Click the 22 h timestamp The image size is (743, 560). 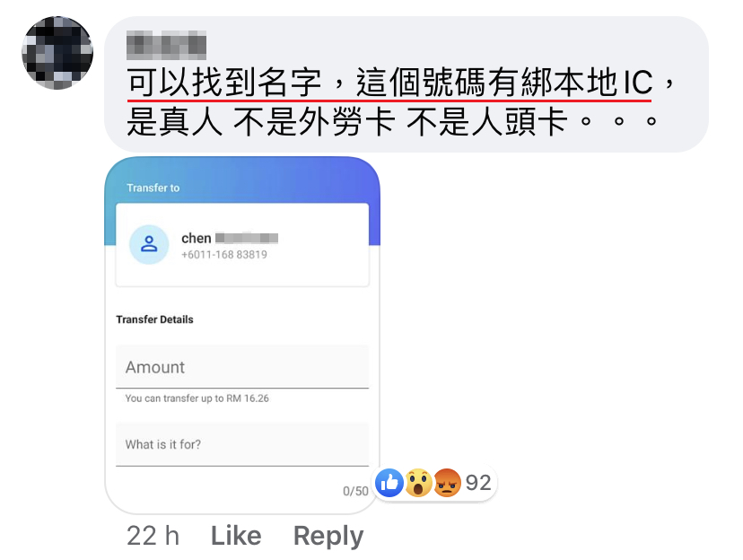point(153,536)
